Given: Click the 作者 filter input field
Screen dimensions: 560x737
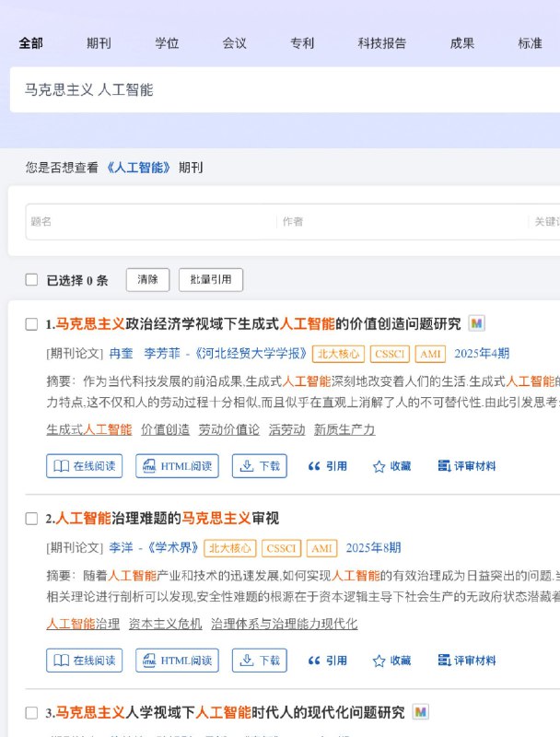Looking at the screenshot, I should [x=403, y=221].
